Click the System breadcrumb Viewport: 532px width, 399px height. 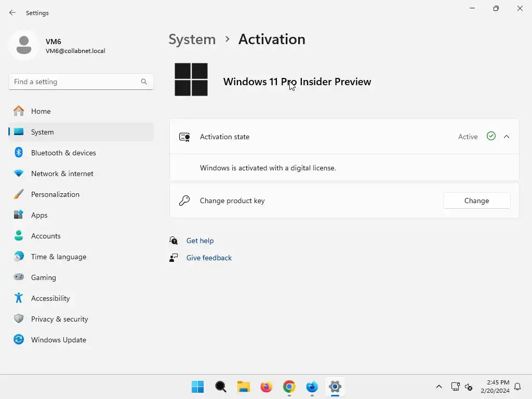192,39
